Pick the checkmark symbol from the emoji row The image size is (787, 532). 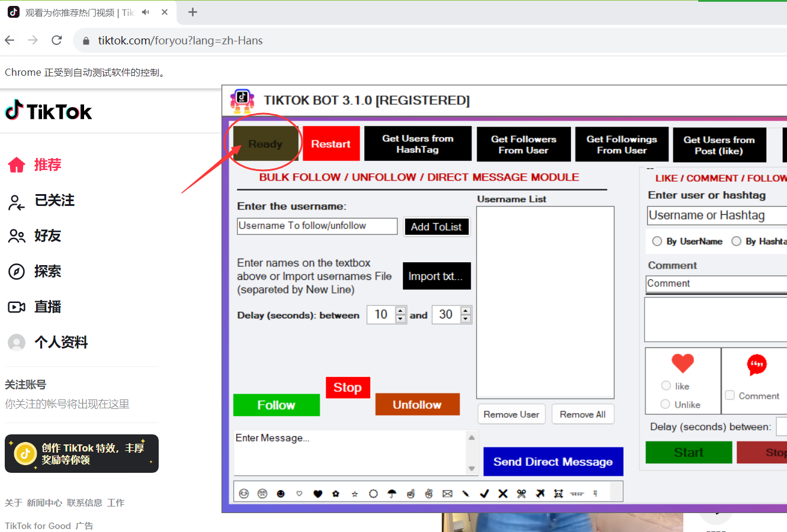point(484,493)
